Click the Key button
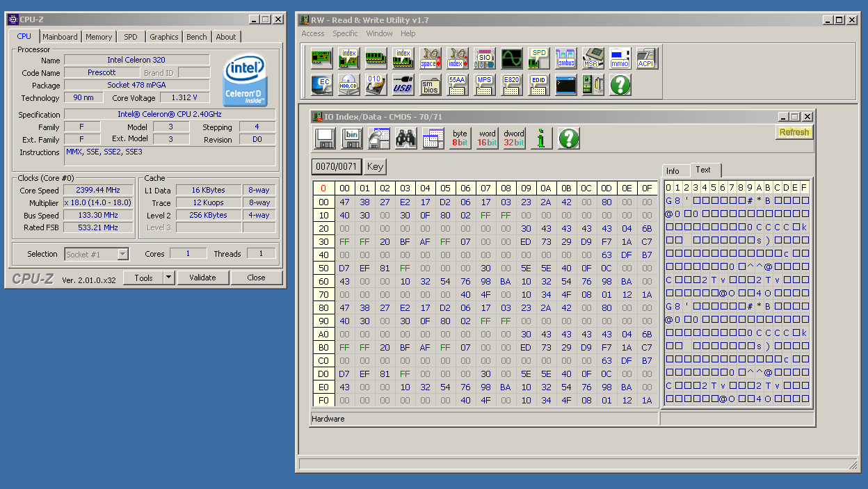 (x=375, y=166)
